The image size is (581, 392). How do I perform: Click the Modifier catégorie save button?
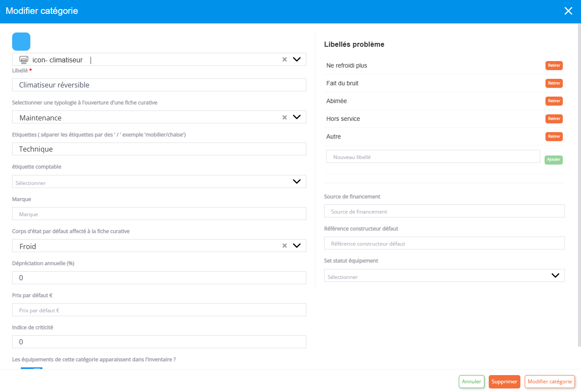[549, 382]
